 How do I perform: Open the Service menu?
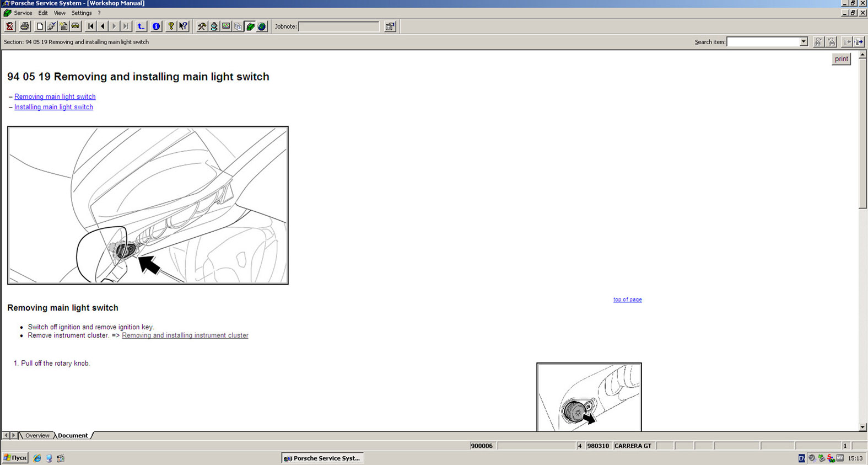pyautogui.click(x=23, y=13)
